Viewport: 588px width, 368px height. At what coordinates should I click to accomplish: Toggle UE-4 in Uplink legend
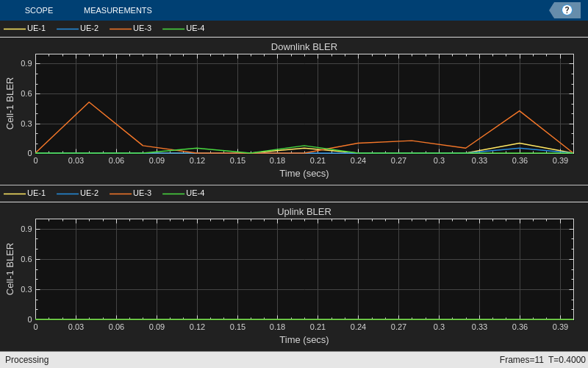[184, 193]
